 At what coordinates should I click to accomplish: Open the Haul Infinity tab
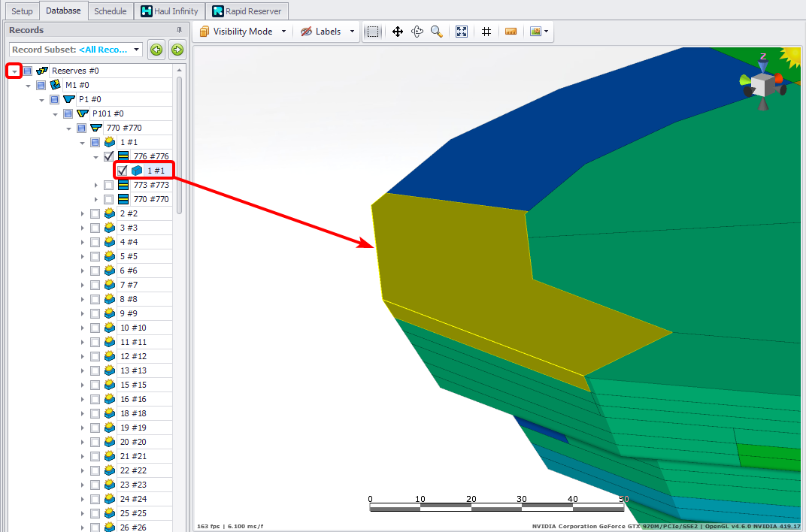point(169,11)
